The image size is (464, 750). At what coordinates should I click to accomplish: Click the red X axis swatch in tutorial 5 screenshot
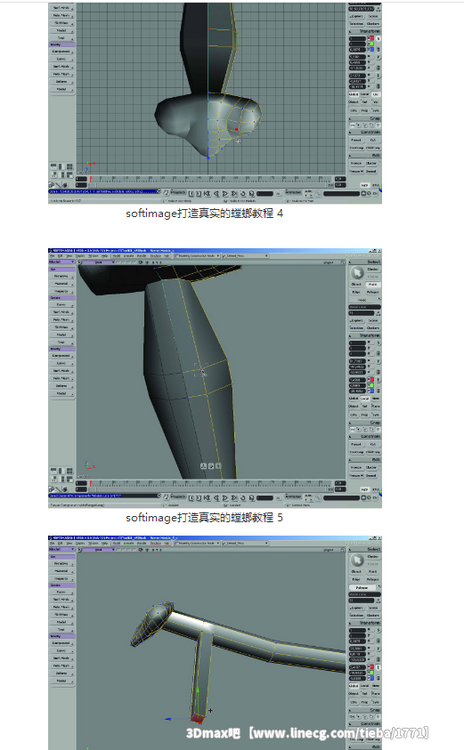[x=372, y=380]
